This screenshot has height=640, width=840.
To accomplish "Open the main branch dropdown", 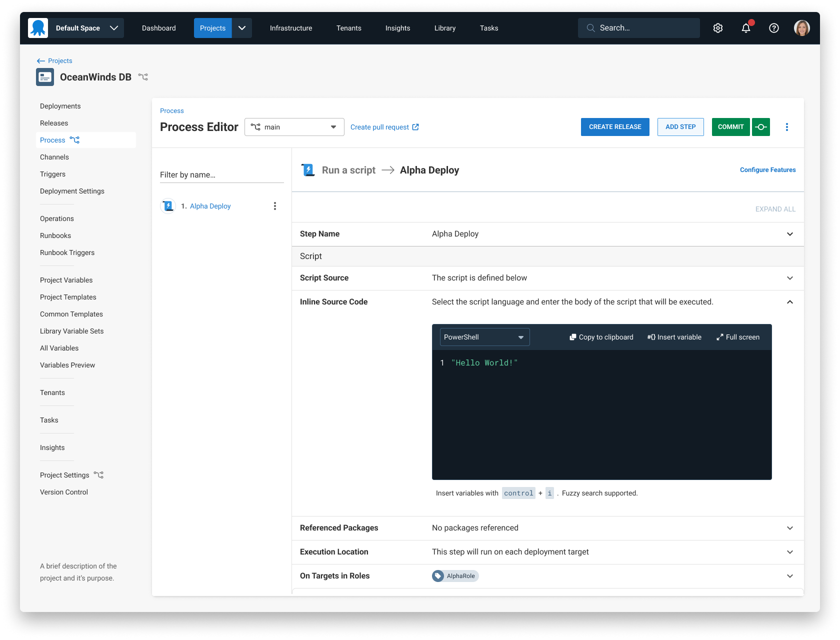I will click(x=294, y=127).
